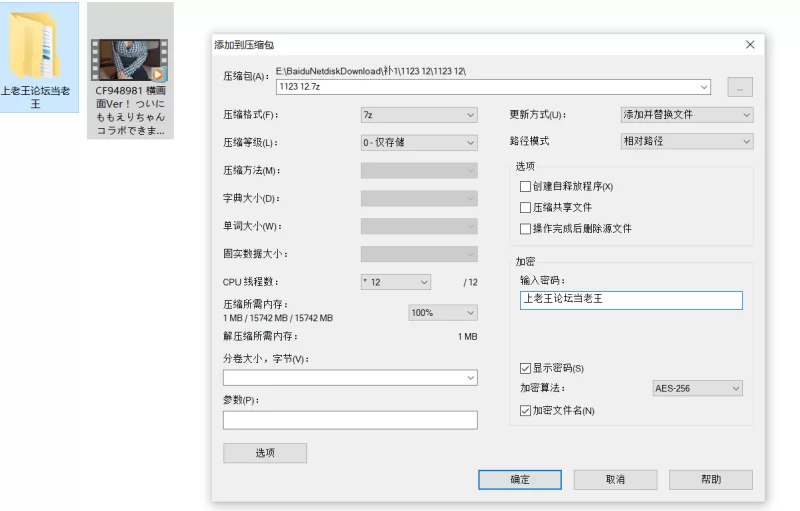
Task: Open the 压缩等级 dropdown showing 0 - 仅存储
Action: pos(419,142)
